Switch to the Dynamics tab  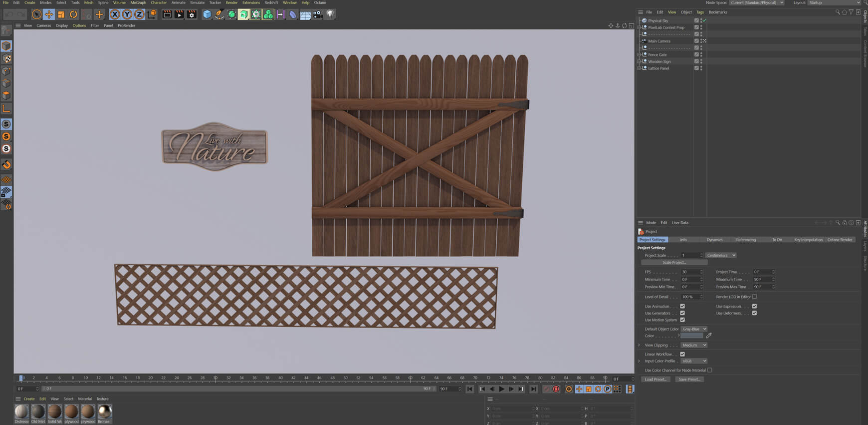714,240
